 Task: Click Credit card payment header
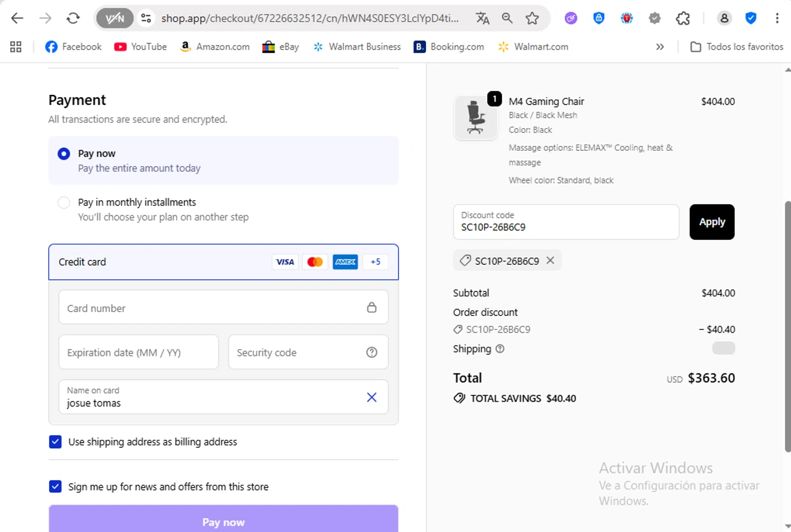[224, 262]
